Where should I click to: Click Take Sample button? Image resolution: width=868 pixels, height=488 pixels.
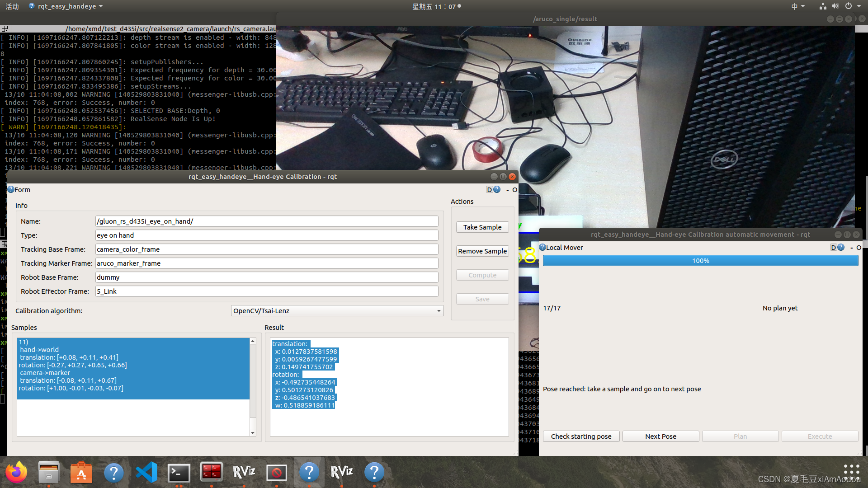[482, 227]
